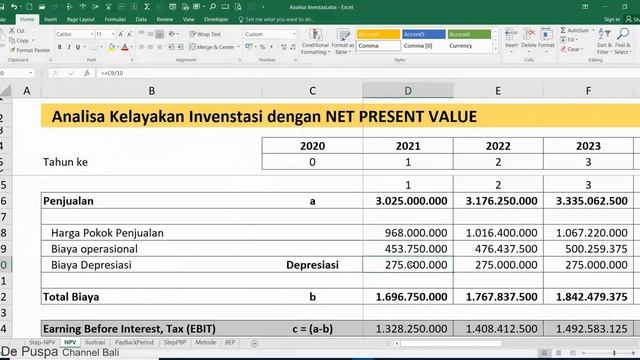The image size is (640, 360).
Task: Apply the blue Accent5 cell style
Action: point(424,34)
